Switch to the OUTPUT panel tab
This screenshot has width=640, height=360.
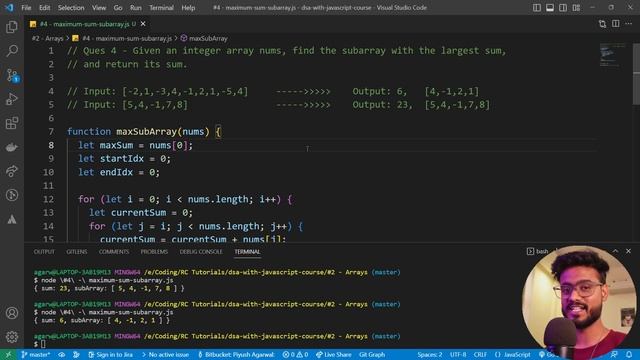point(44,252)
